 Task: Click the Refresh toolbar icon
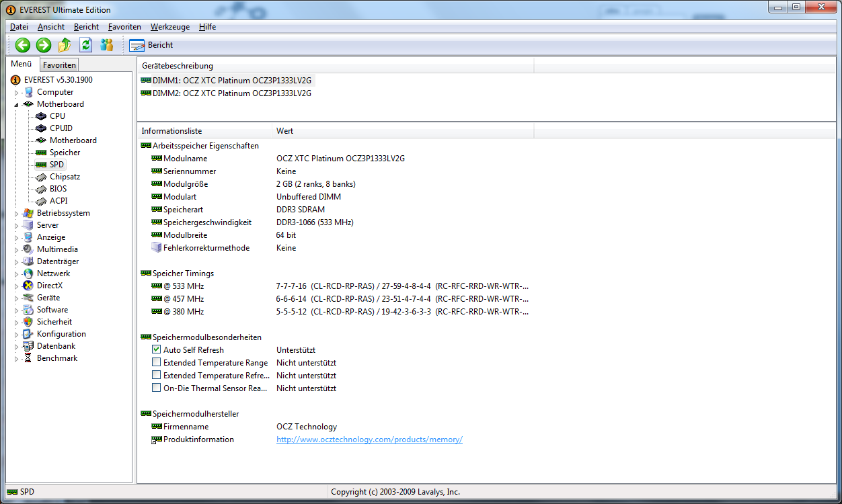(x=85, y=45)
